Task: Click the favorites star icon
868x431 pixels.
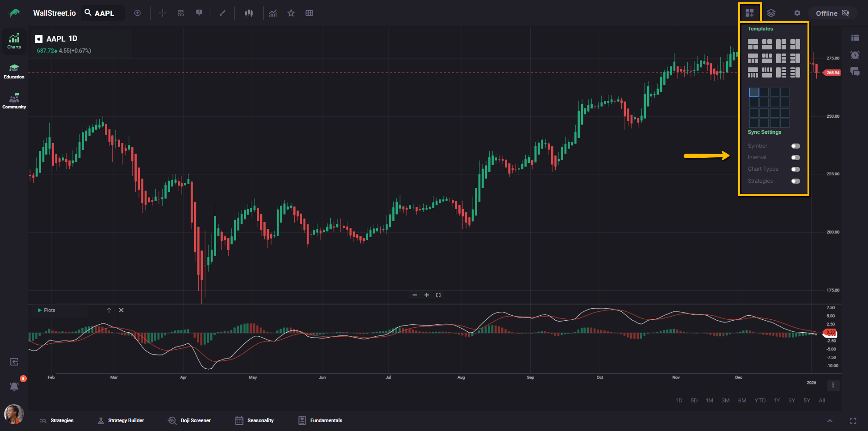Action: tap(291, 13)
